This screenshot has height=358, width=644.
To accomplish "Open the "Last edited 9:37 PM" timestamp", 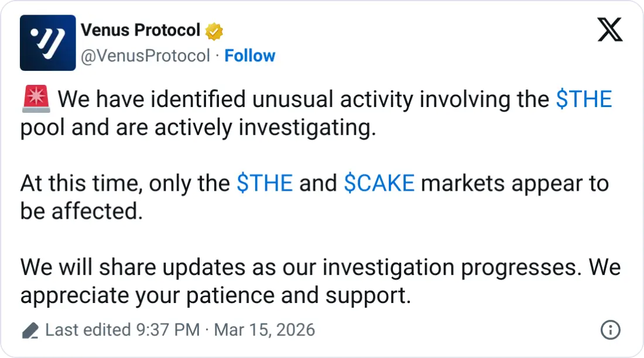I will pyautogui.click(x=123, y=330).
